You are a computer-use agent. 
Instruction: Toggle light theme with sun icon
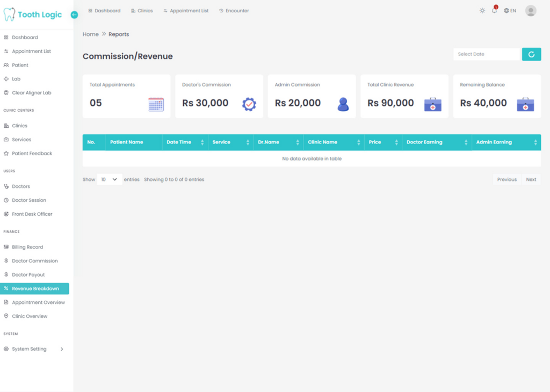click(482, 11)
